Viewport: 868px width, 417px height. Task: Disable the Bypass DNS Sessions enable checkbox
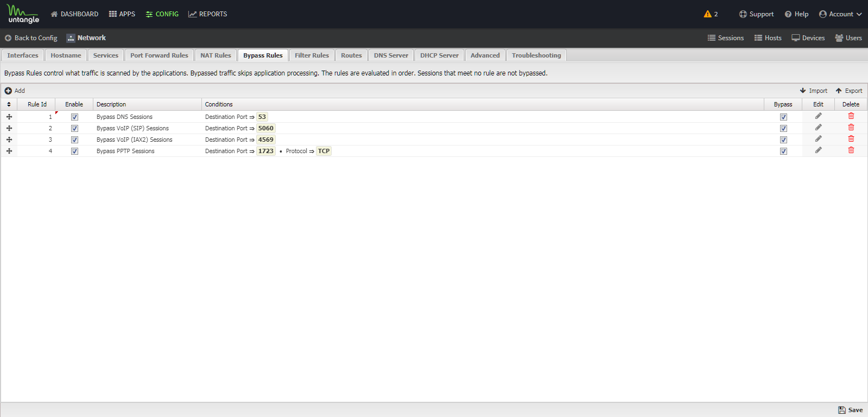click(x=74, y=117)
